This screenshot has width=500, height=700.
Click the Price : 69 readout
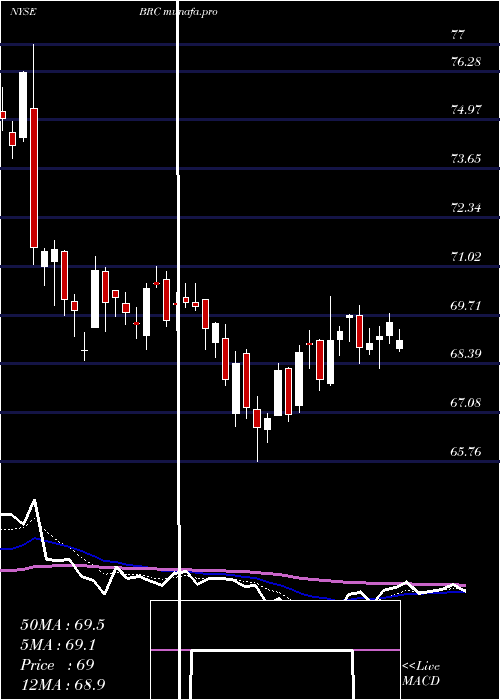click(57, 665)
